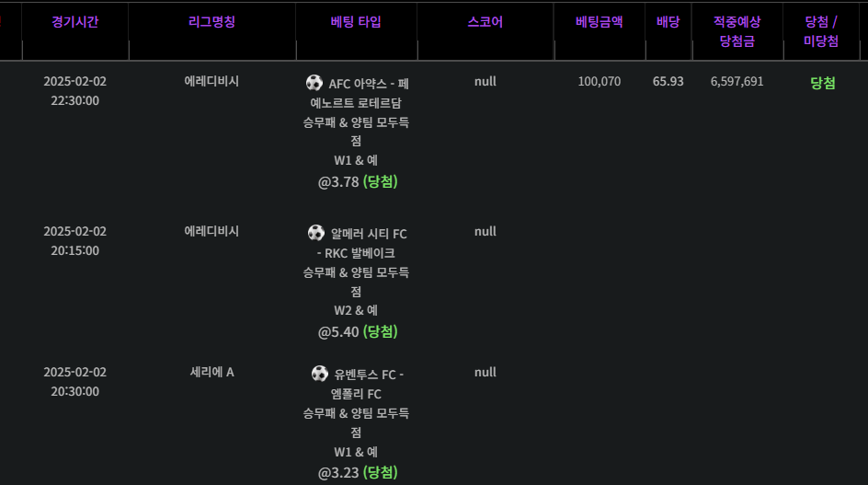
Task: Click the @3.78 odds with 당첨 label
Action: pos(358,181)
